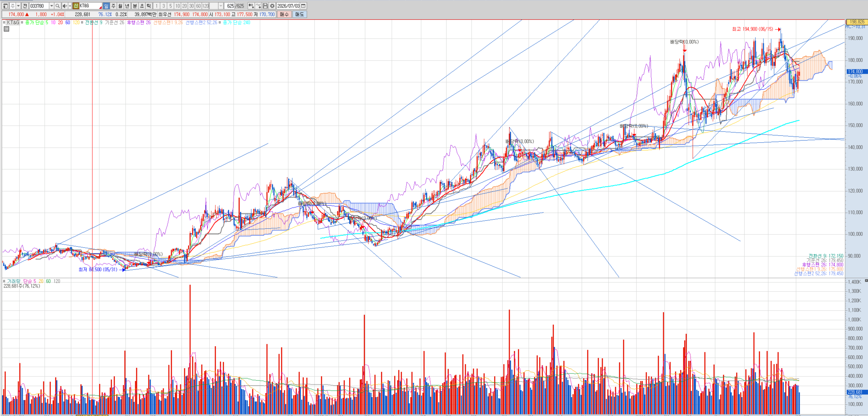Click the 매도 sell button
This screenshot has width=868, height=416.
click(300, 14)
